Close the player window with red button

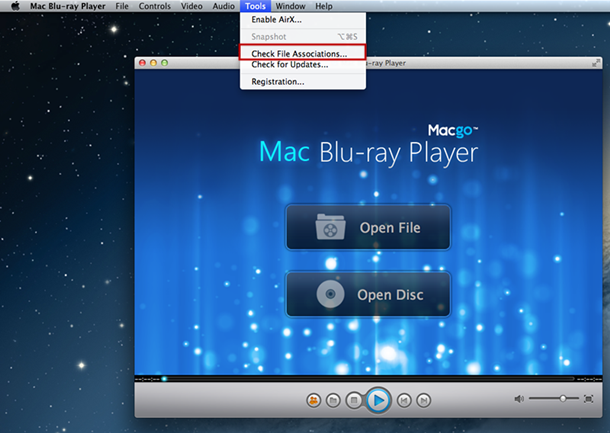(x=142, y=63)
